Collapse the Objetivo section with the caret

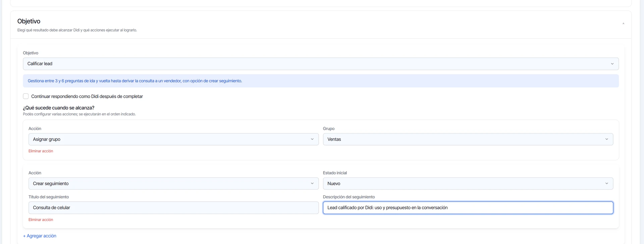(x=623, y=24)
